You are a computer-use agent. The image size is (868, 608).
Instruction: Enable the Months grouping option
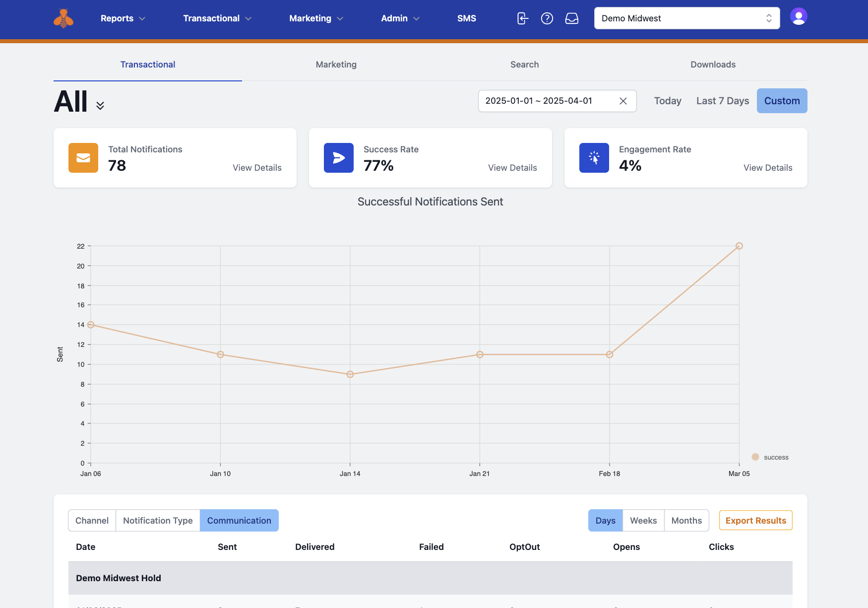pyautogui.click(x=686, y=520)
